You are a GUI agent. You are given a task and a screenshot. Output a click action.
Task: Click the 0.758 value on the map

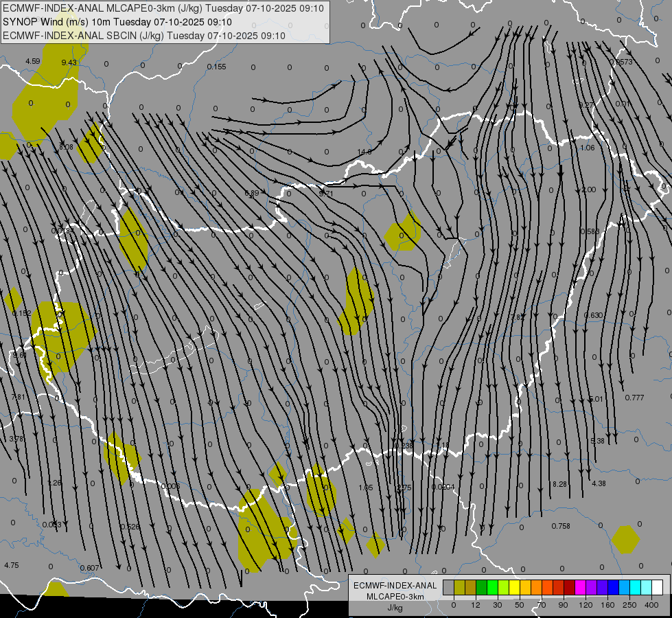[561, 526]
